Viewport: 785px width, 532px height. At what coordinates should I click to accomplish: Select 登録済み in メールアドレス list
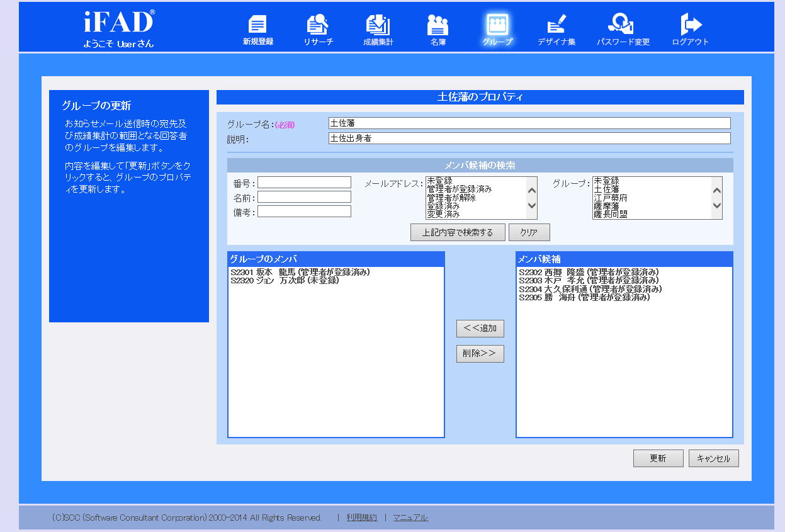point(476,206)
